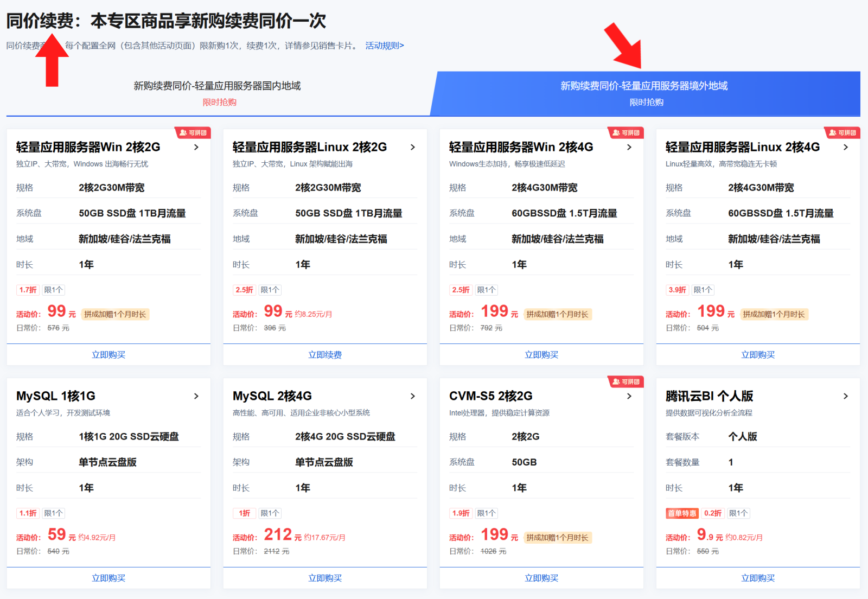Click the 轻量应用服务器Linux 2核4G title
This screenshot has height=599, width=868.
742,147
